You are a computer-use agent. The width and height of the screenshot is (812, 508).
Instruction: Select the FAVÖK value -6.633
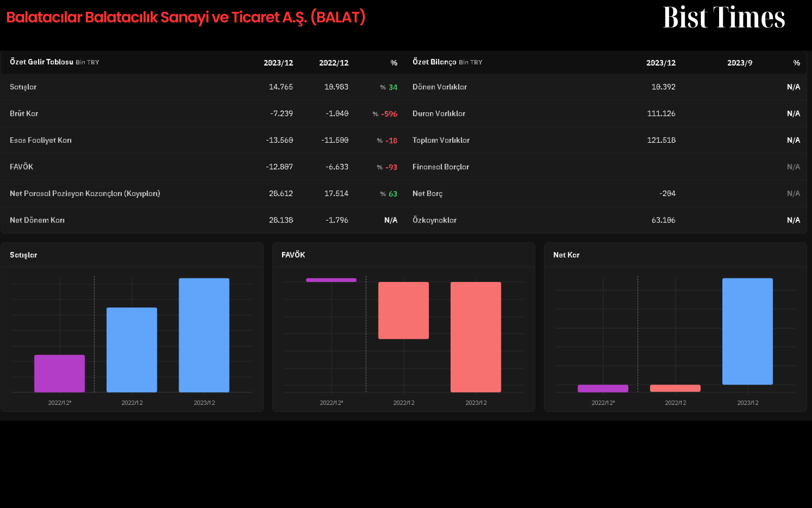(337, 167)
